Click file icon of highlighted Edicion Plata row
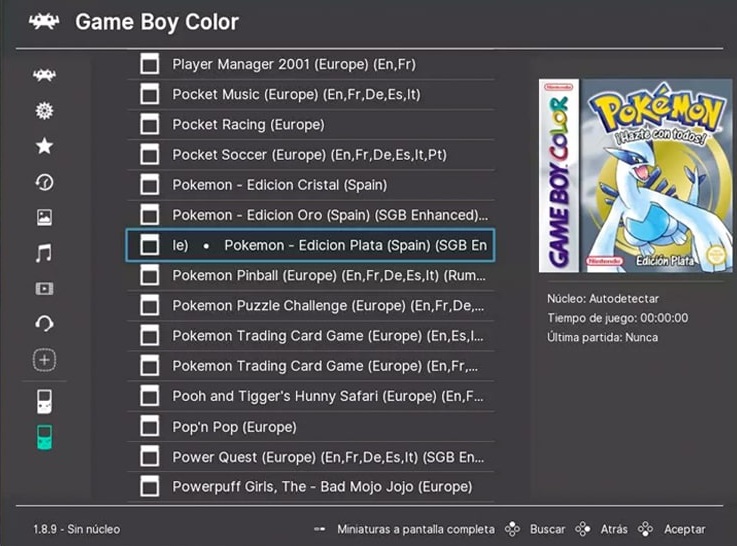The height and width of the screenshot is (546, 737). pos(149,245)
